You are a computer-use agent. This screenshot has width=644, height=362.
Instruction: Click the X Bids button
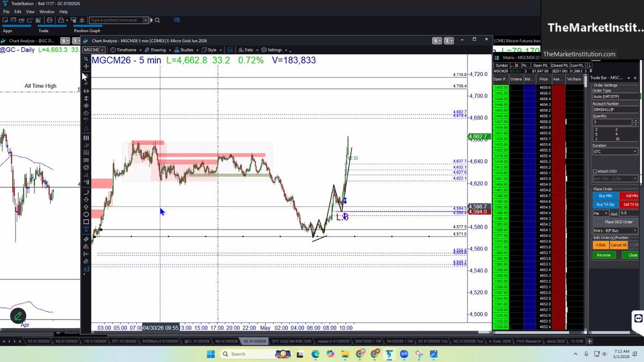[601, 245]
